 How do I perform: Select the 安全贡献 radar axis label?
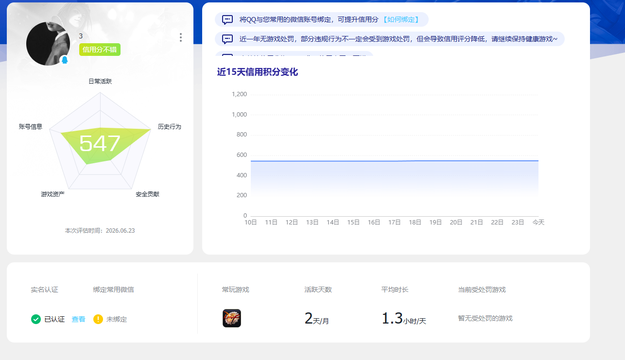click(x=147, y=194)
